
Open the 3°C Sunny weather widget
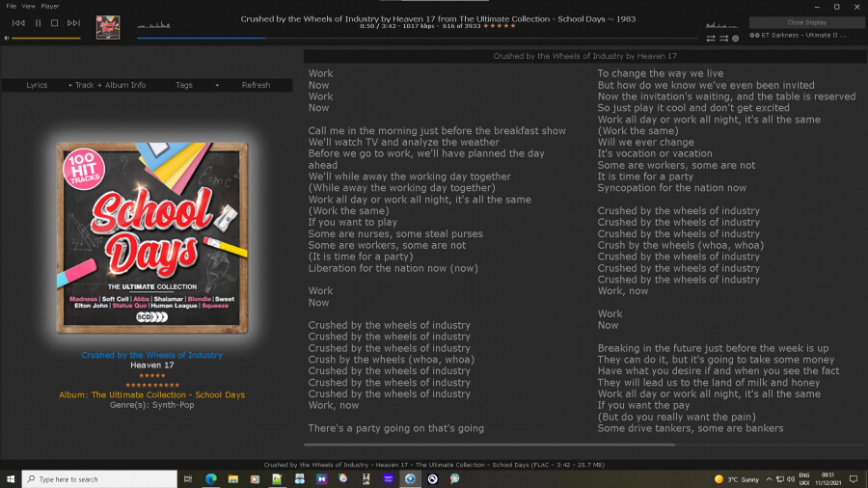click(x=737, y=479)
